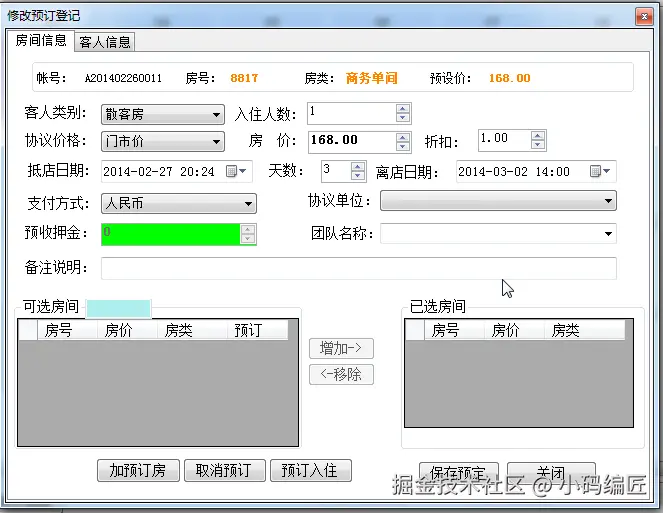Click the 关闭 button
Screen dimensions: 663x513
point(551,472)
